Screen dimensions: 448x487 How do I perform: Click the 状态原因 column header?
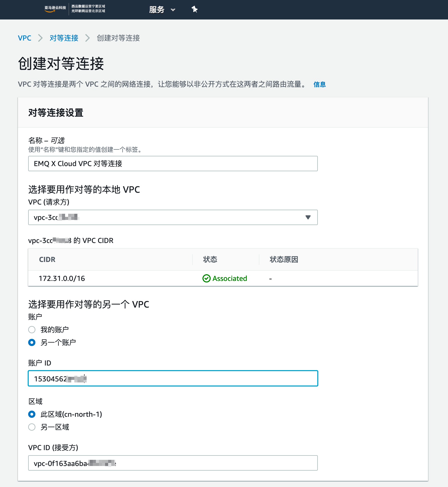click(x=284, y=259)
